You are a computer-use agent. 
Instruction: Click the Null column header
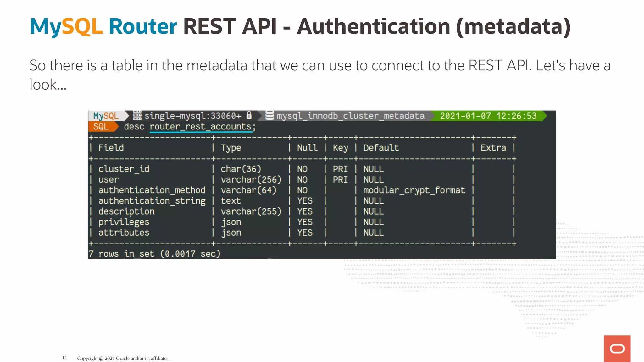tap(307, 148)
